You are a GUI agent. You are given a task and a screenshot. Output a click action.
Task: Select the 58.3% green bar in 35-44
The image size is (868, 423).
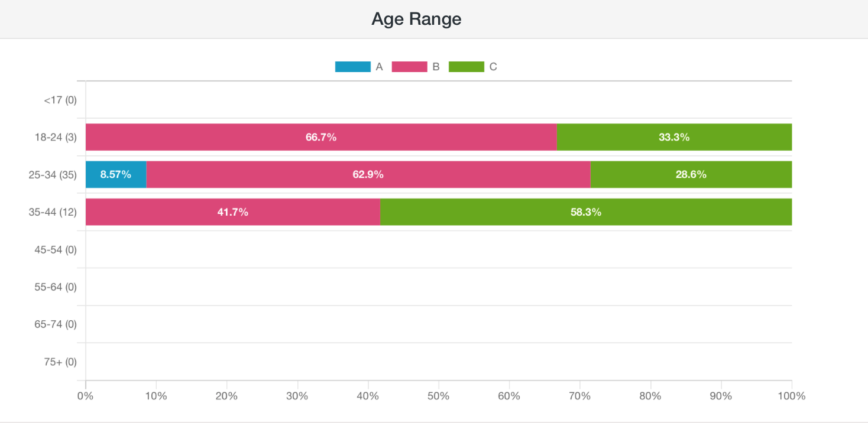point(586,212)
